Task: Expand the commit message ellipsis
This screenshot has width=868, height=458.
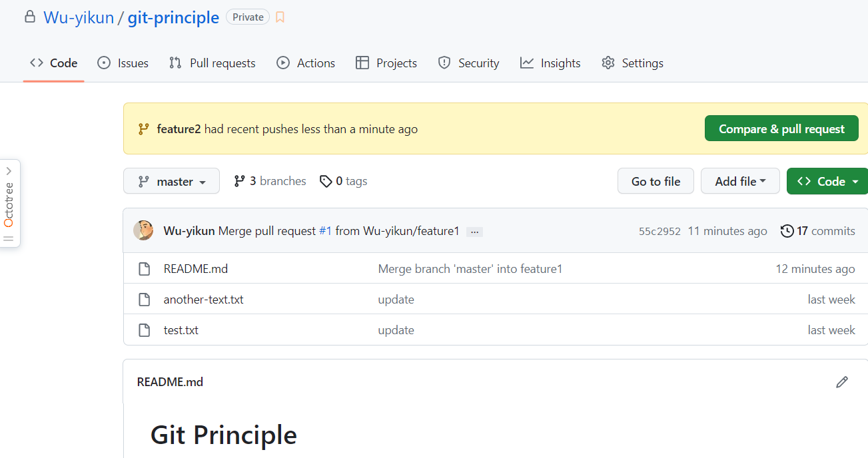Action: [474, 232]
